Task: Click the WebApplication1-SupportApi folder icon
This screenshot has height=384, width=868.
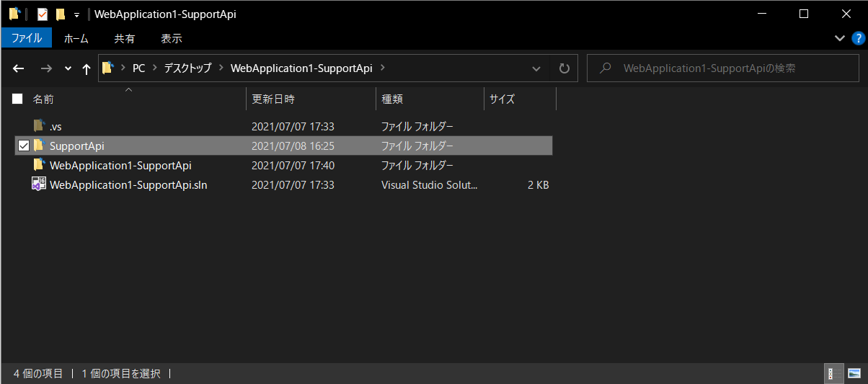Action: [x=39, y=164]
